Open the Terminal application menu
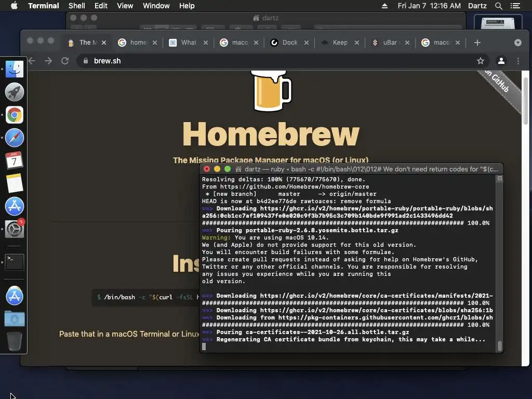 (x=44, y=6)
